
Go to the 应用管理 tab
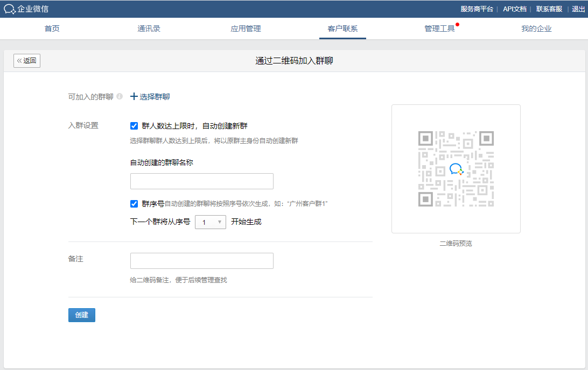click(246, 29)
